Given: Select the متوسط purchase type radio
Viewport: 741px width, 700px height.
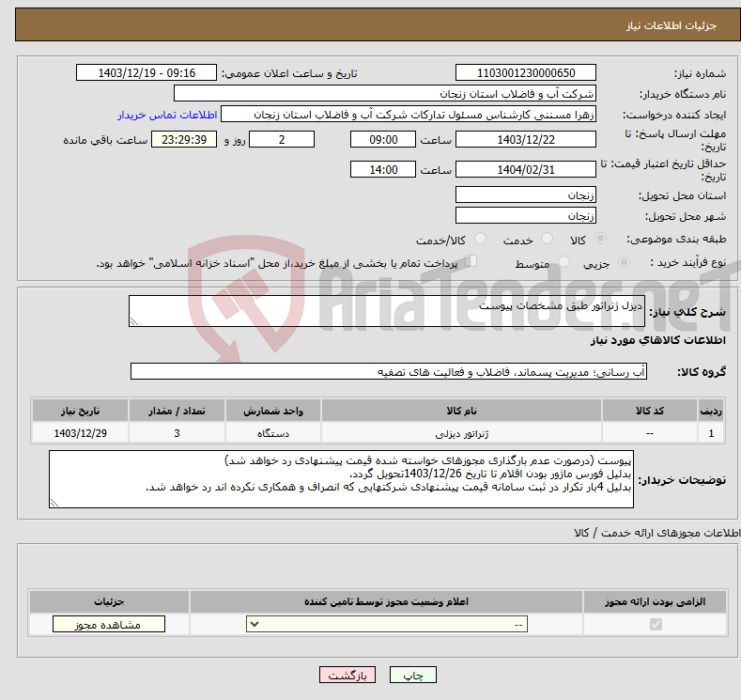Looking at the screenshot, I should pyautogui.click(x=563, y=262).
